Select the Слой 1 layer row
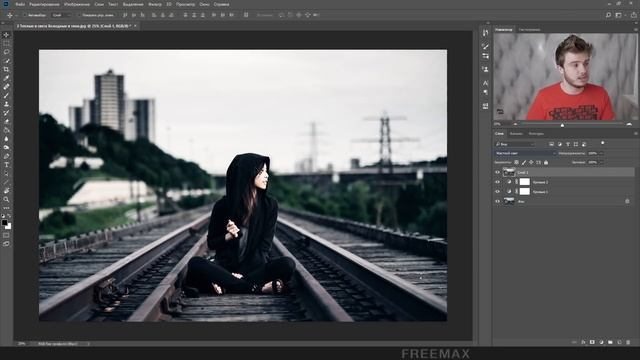This screenshot has width=640, height=360. [564, 172]
